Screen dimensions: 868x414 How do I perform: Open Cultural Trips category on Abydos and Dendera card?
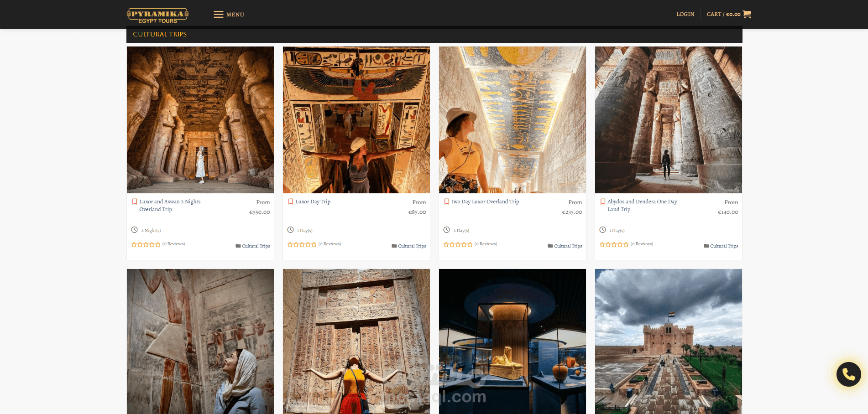coord(724,246)
